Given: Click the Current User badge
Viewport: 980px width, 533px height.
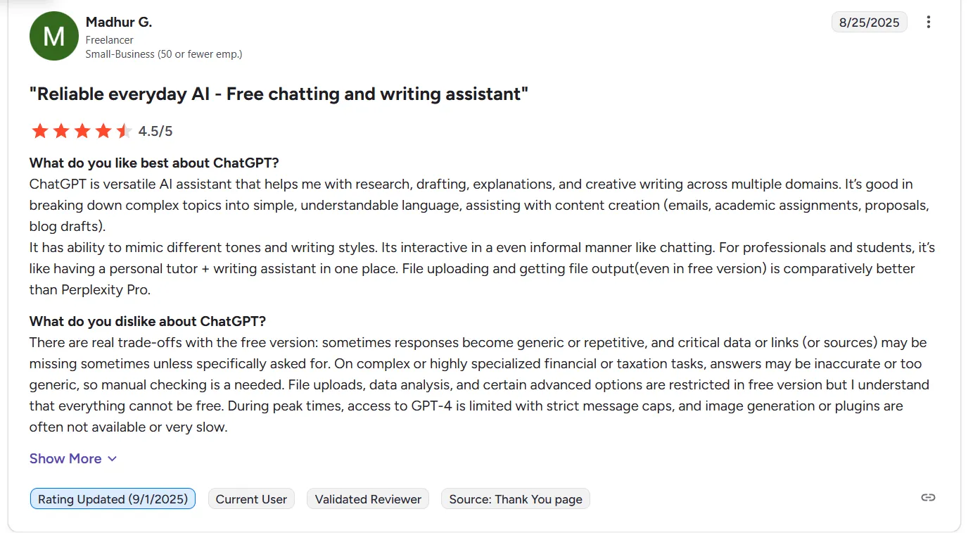Looking at the screenshot, I should pos(251,499).
